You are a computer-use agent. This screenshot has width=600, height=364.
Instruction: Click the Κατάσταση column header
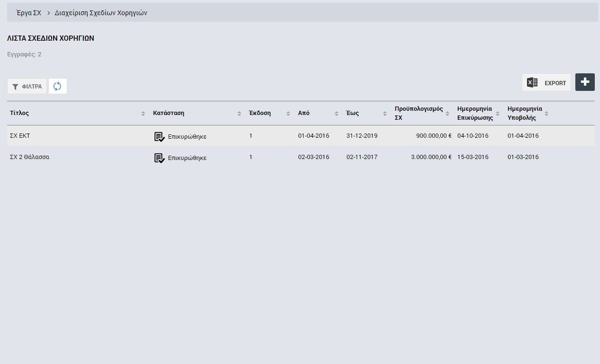click(x=169, y=113)
